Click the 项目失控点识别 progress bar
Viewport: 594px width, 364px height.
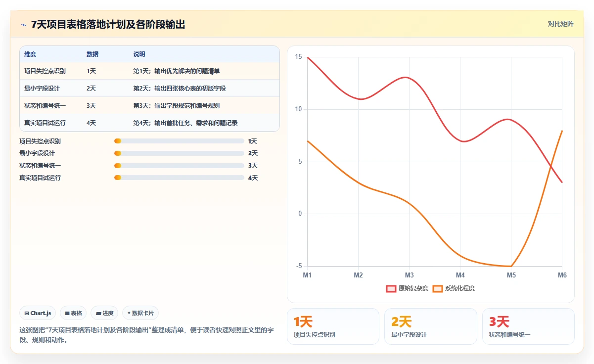(x=179, y=141)
